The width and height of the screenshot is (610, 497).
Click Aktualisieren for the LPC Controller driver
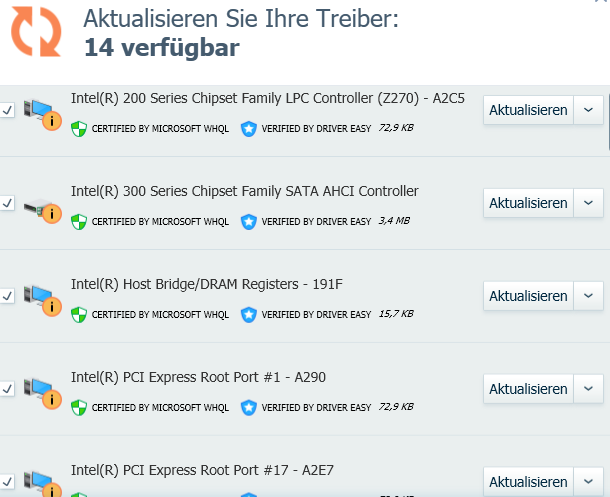pos(528,110)
